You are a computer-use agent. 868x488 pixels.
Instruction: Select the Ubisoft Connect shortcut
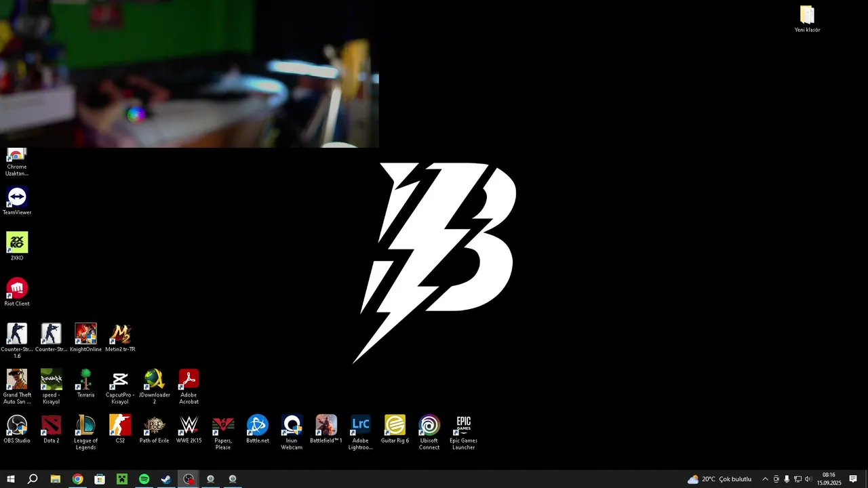[429, 432]
